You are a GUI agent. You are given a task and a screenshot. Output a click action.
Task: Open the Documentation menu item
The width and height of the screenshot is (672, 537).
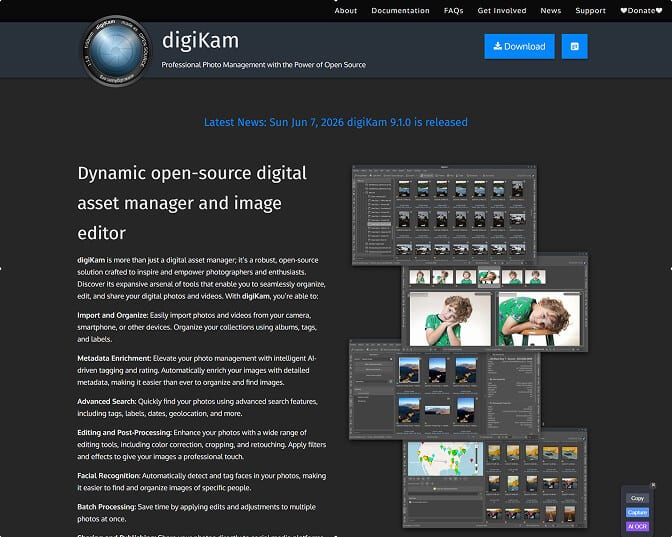tap(400, 11)
